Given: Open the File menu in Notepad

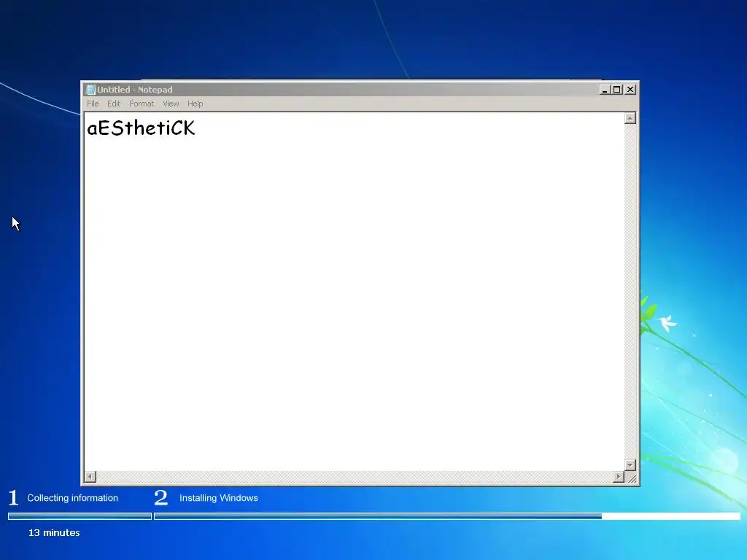Looking at the screenshot, I should (93, 104).
